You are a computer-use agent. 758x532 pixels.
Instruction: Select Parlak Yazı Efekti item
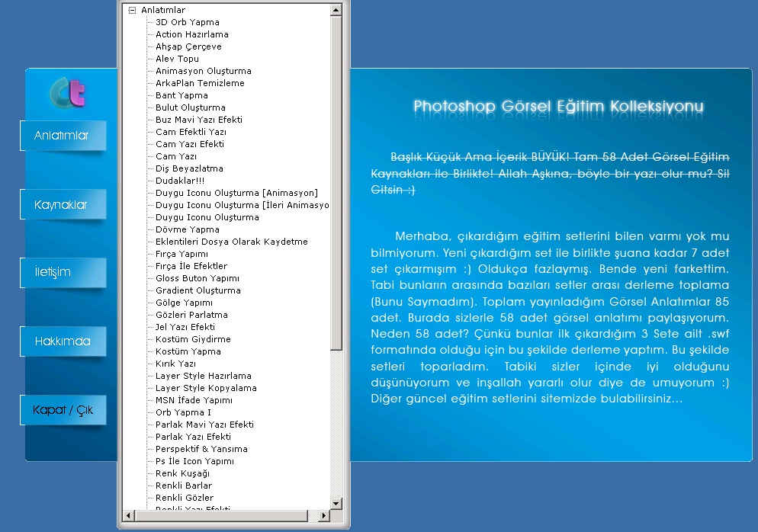(194, 437)
